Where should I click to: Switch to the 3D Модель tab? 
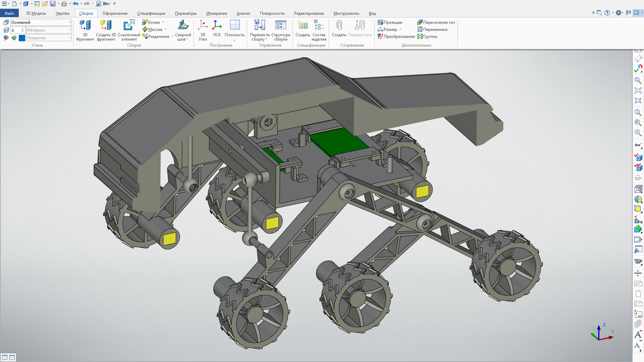tap(36, 13)
